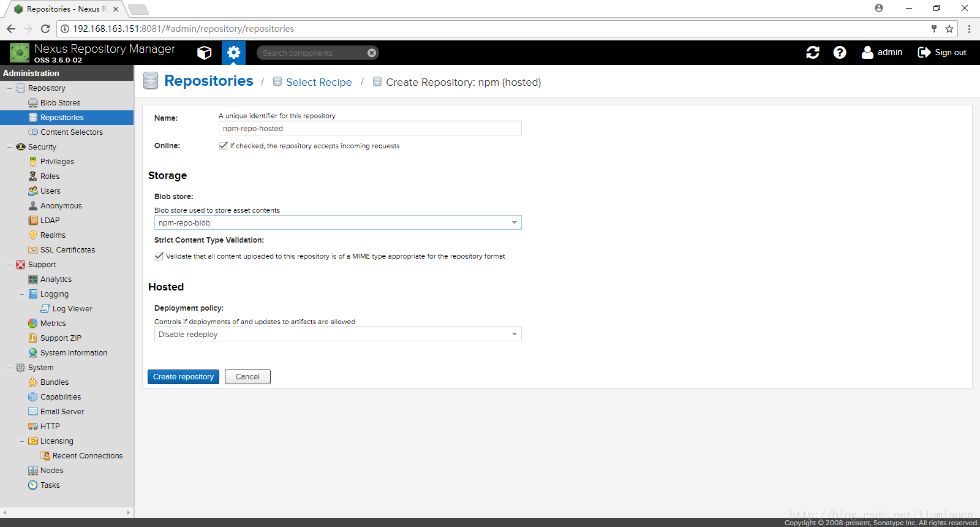Click the Nexus logo in the header
Image resolution: width=980 pixels, height=527 pixels.
20,53
